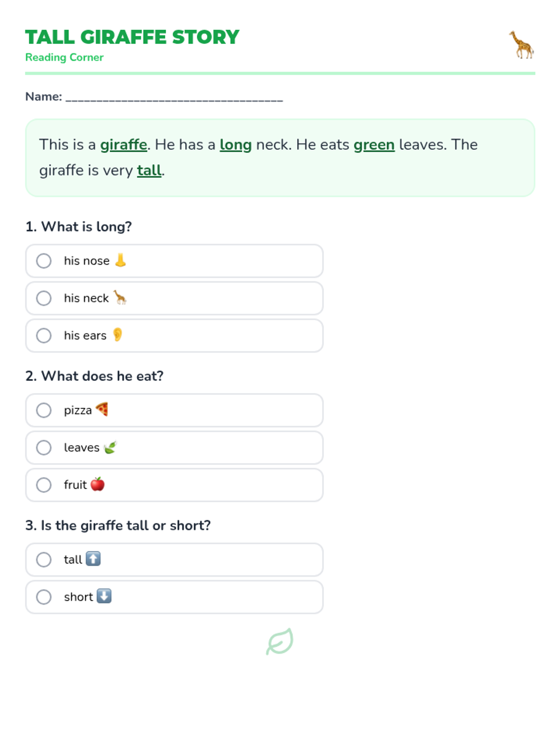Select the 'leaves' radio button
The height and width of the screenshot is (747, 560).
(44, 447)
